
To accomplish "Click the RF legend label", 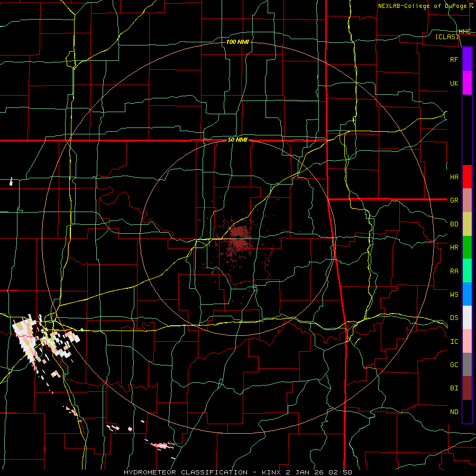I will [454, 59].
